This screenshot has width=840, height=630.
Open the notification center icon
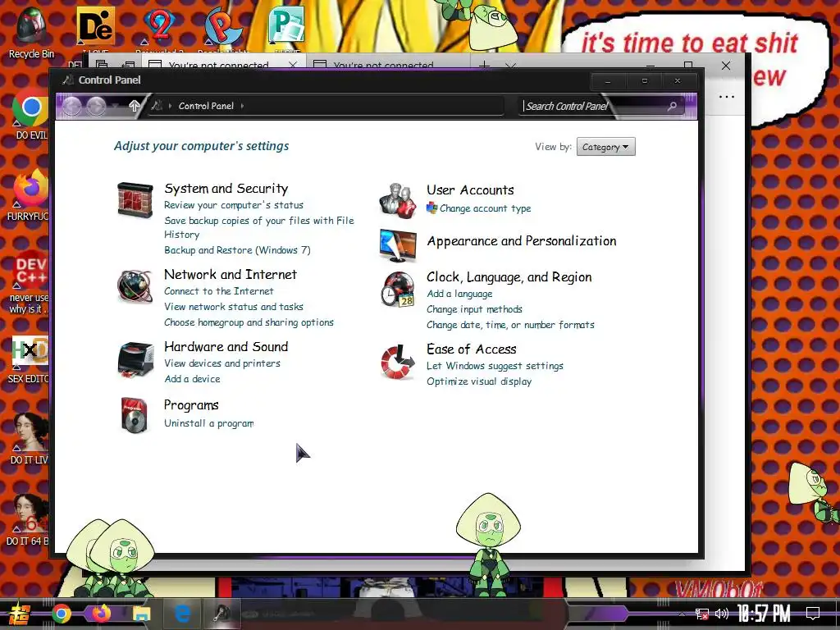(813, 614)
